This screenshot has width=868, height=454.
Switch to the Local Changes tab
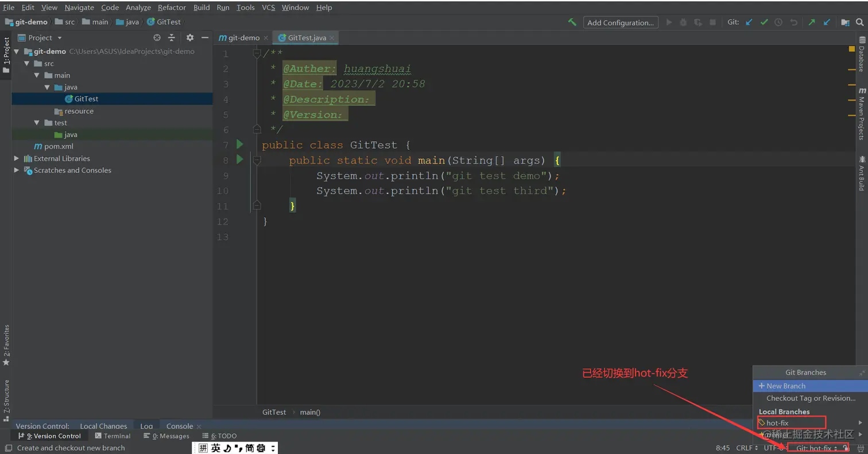coord(103,426)
